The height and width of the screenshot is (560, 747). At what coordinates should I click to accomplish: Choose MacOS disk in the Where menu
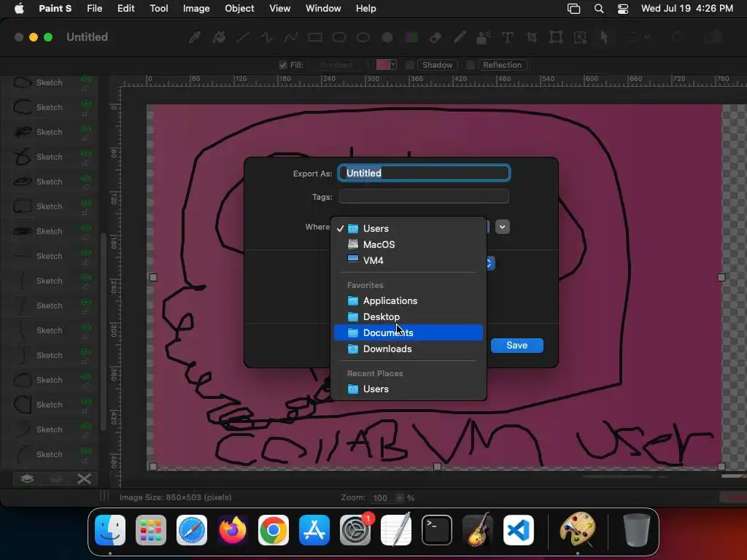[409, 244]
